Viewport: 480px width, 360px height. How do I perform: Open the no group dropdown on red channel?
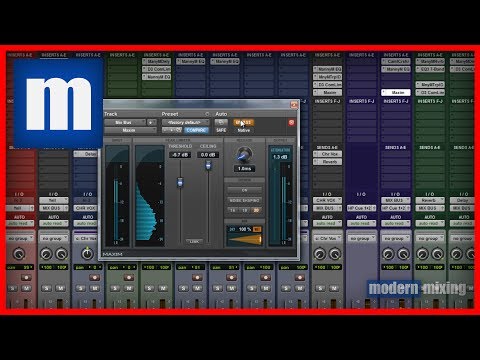[x=20, y=238]
